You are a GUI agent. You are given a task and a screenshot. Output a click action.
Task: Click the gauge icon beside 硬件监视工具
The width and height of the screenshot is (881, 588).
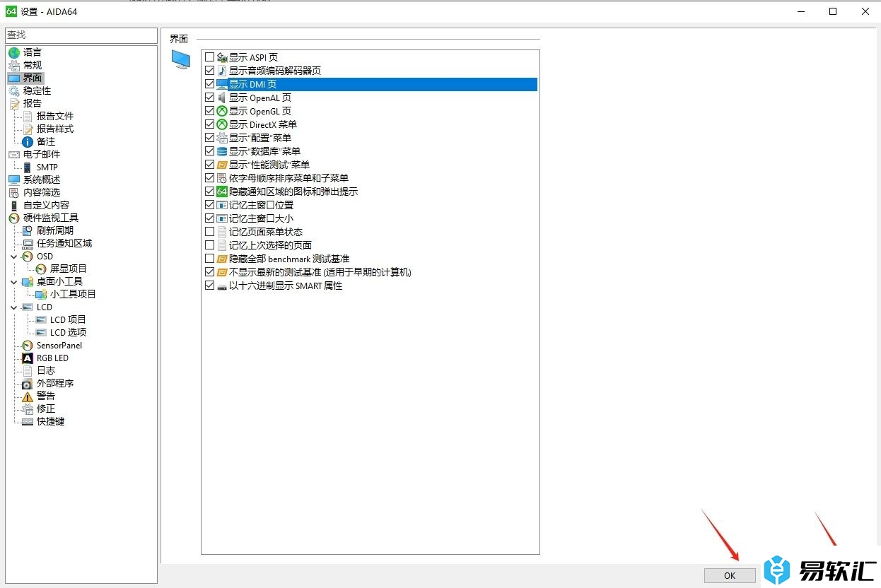coord(14,218)
